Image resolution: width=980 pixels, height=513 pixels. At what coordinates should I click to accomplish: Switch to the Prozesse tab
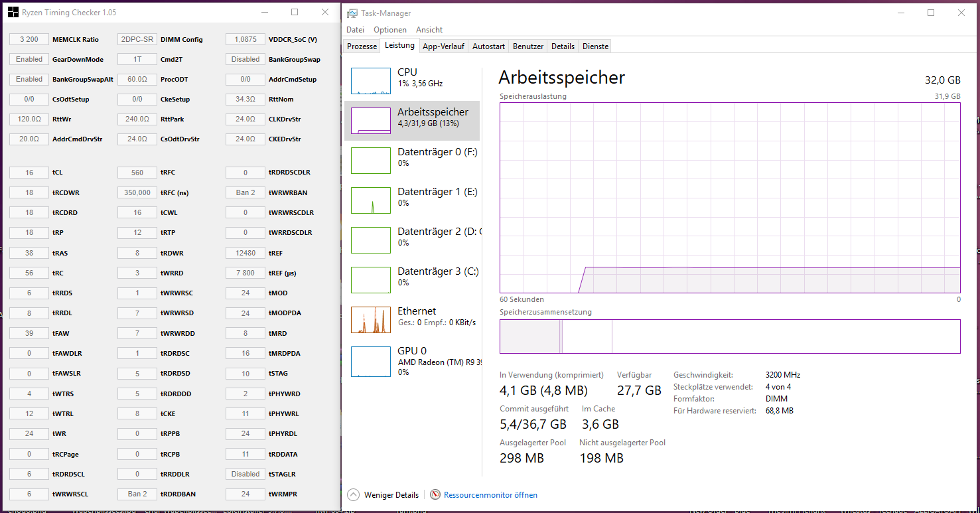tap(362, 46)
